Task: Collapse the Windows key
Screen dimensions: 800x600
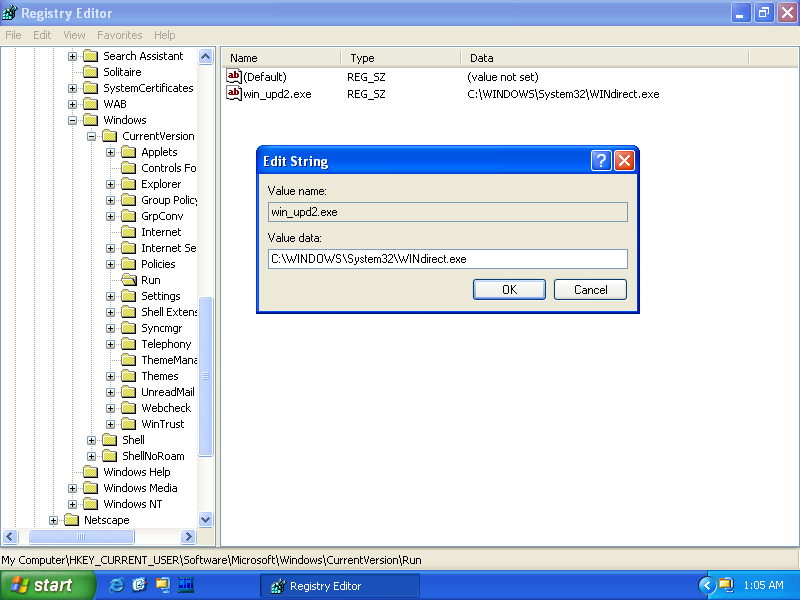Action: (x=72, y=120)
